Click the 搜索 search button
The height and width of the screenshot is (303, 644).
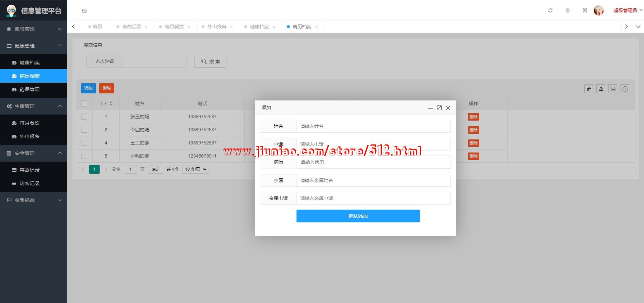click(x=210, y=61)
